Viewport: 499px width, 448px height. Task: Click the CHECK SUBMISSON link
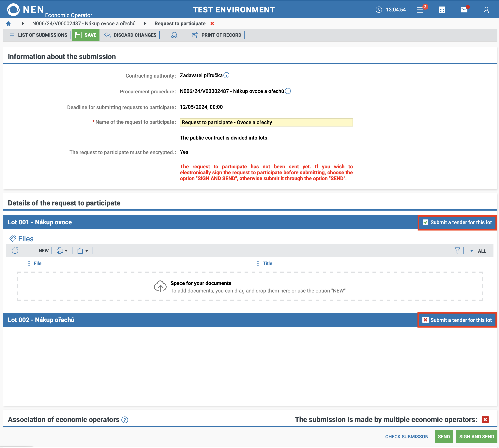407,437
